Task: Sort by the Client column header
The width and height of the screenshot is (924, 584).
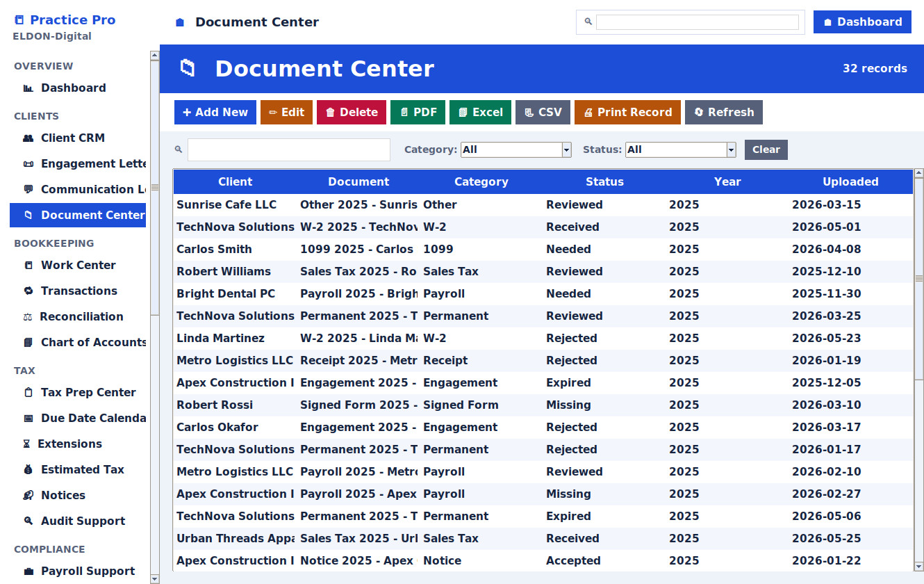Action: point(235,182)
